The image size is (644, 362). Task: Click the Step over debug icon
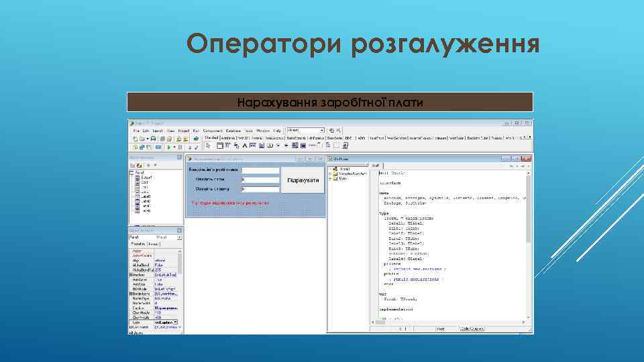coord(197,147)
